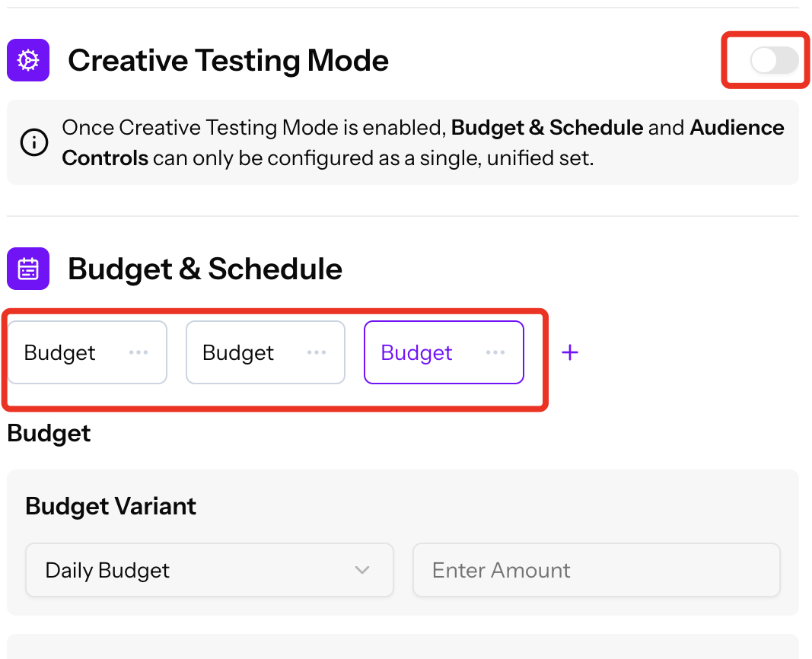Open the ellipsis menu on the second Budget tab
Screen dimensions: 812x659
[x=317, y=352]
